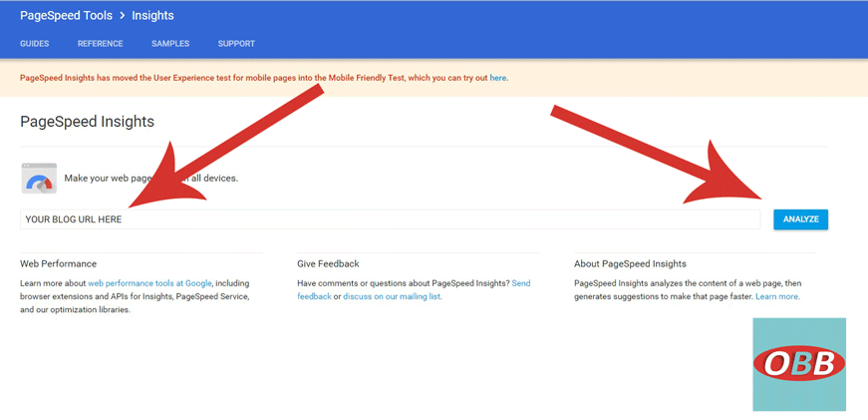Open the SAMPLES menu item

170,44
